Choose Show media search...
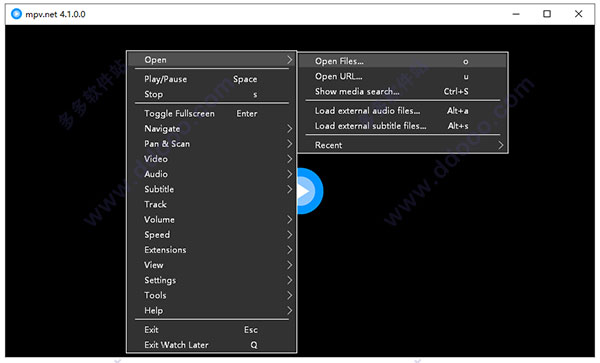Image resolution: width=600 pixels, height=363 pixels. [x=403, y=91]
